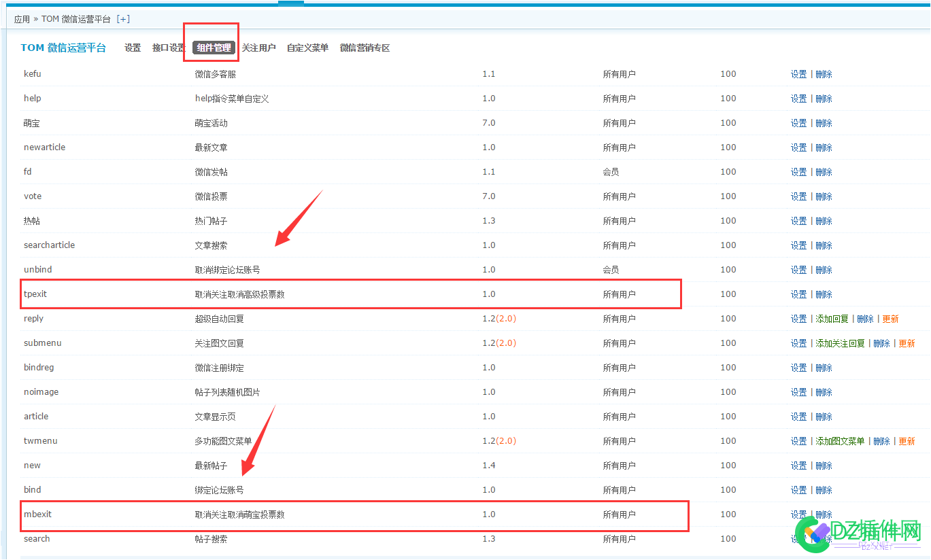
Task: Delete the fd component
Action: coord(824,172)
